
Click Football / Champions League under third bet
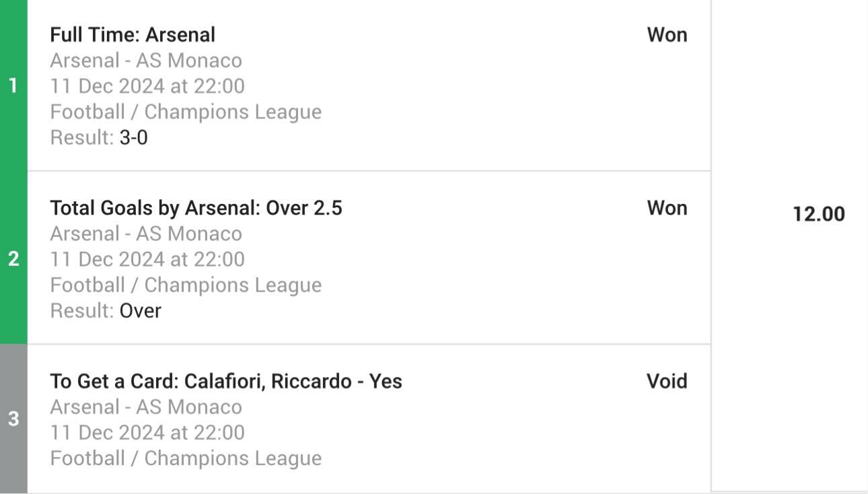tap(186, 458)
